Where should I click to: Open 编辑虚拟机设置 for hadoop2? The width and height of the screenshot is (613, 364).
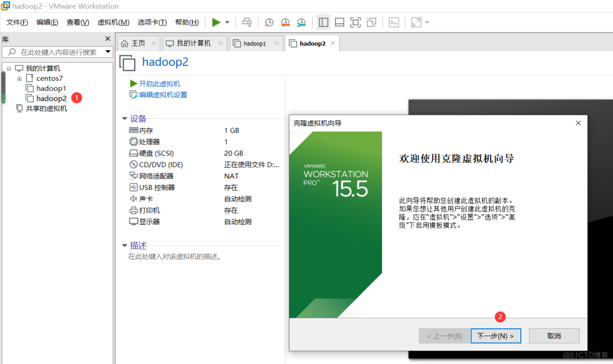click(x=163, y=95)
